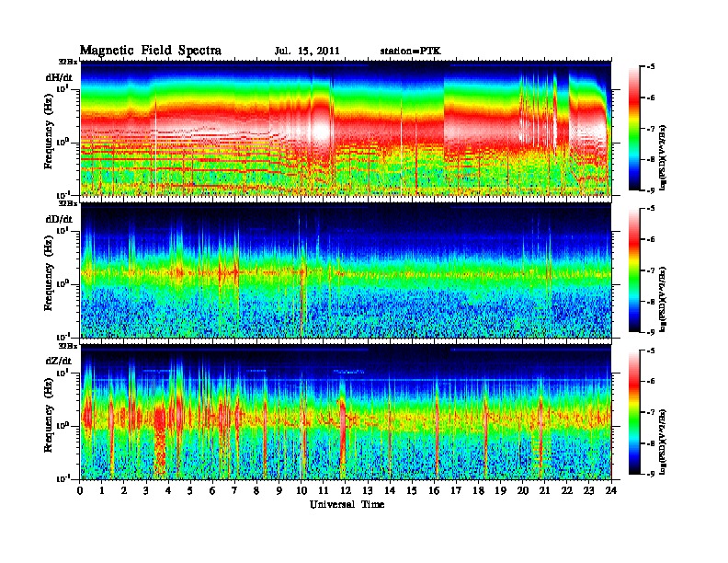Click the "-8" value on the dZ/dt color scale
728x563 pixels.
(x=651, y=443)
